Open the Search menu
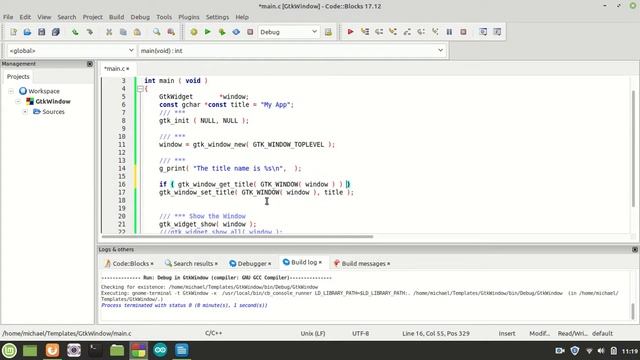This screenshot has width=640, height=360. pyautogui.click(x=67, y=17)
